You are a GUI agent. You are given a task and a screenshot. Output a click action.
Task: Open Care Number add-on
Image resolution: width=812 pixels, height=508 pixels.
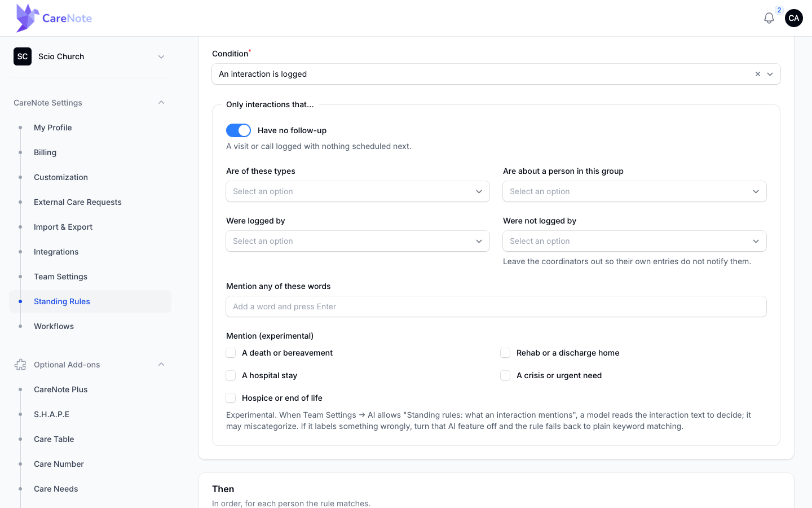click(90, 464)
